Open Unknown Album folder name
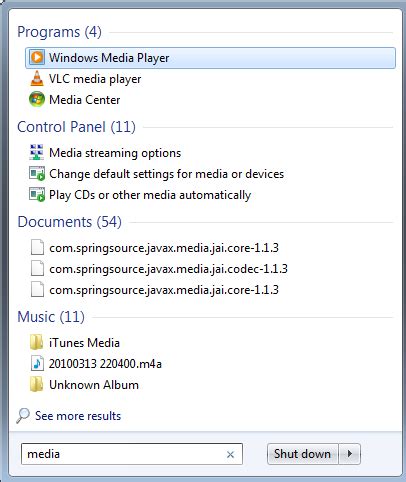This screenshot has height=482, width=406. 94,385
